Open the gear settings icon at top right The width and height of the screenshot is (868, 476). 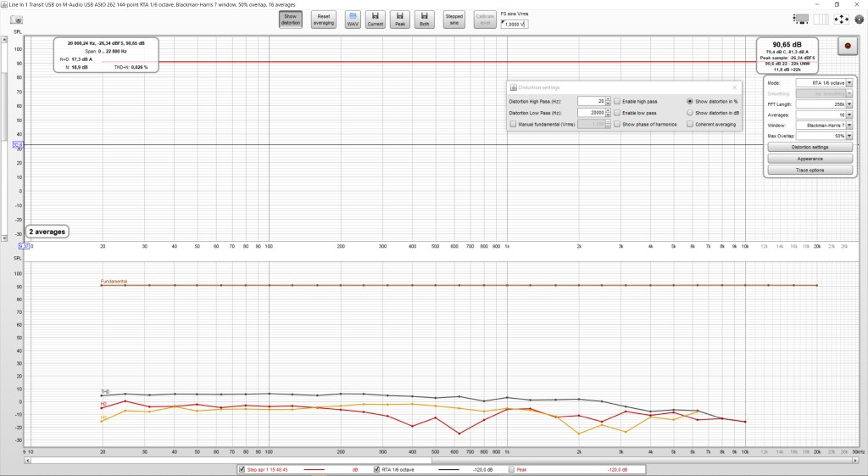pos(860,19)
